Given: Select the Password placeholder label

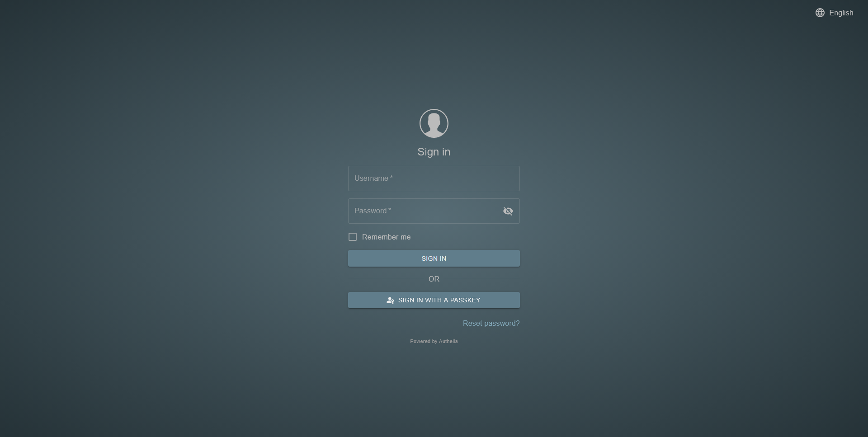Looking at the screenshot, I should [370, 211].
